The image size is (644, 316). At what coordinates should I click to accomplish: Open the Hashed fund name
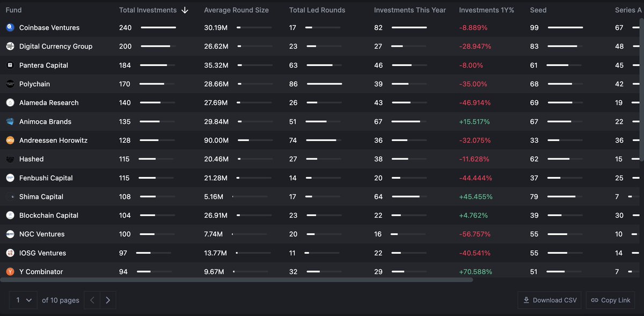(x=32, y=159)
